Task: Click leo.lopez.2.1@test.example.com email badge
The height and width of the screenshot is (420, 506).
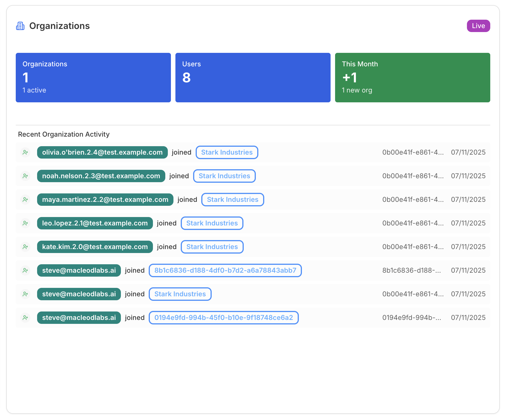Action: (95, 223)
